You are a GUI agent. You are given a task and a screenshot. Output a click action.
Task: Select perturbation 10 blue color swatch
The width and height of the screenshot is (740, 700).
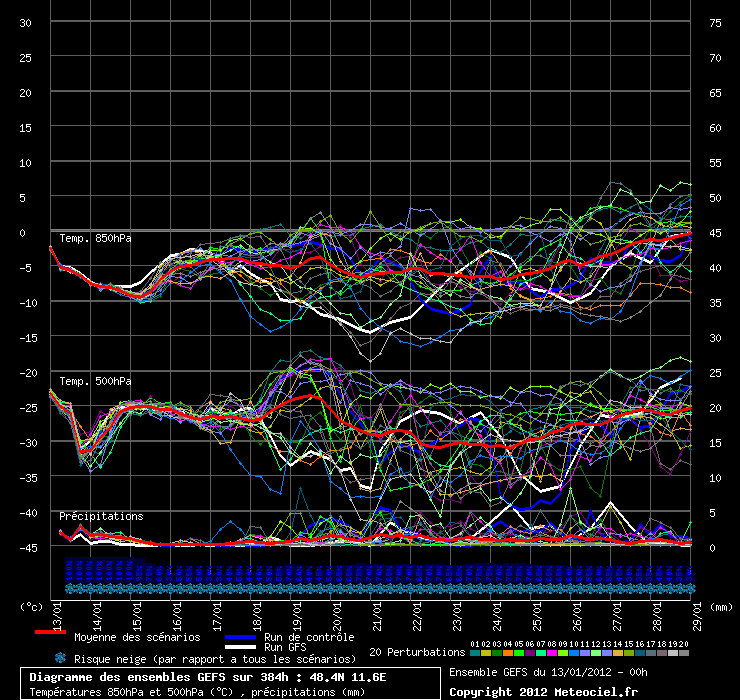pyautogui.click(x=574, y=653)
